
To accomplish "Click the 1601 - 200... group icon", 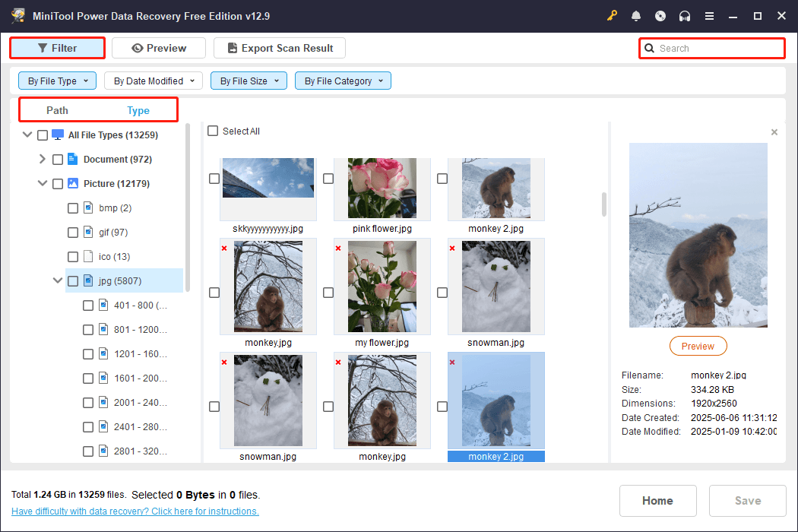I will click(103, 378).
